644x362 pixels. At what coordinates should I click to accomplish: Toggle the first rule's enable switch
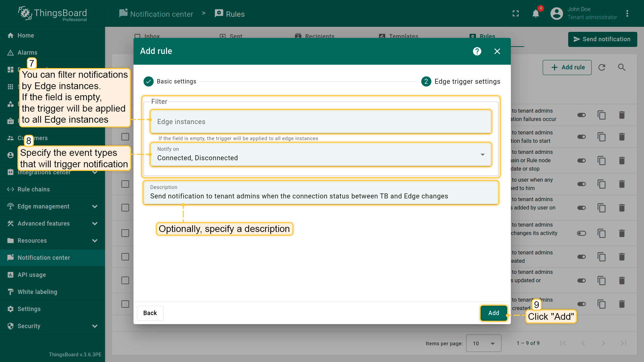click(581, 115)
